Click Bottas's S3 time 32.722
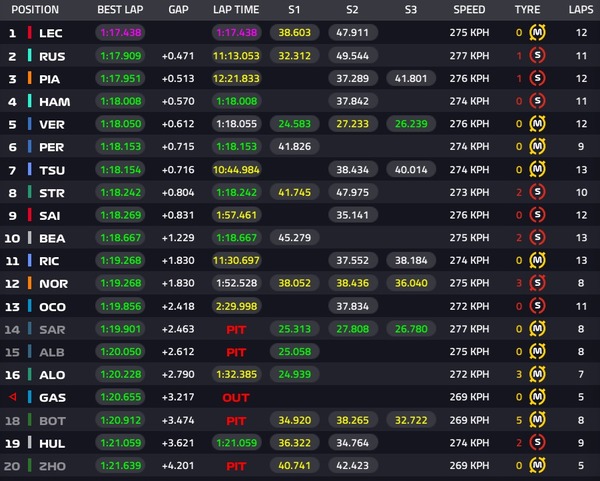 tap(411, 420)
